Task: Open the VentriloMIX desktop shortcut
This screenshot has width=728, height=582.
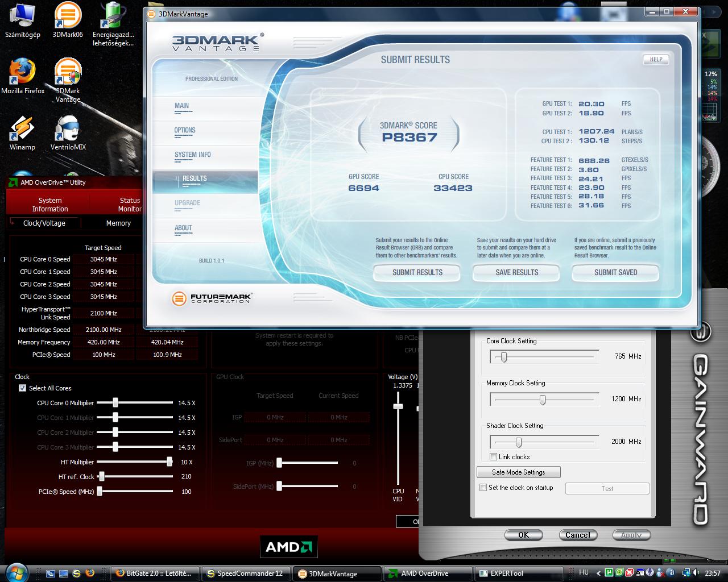Action: pos(68,133)
